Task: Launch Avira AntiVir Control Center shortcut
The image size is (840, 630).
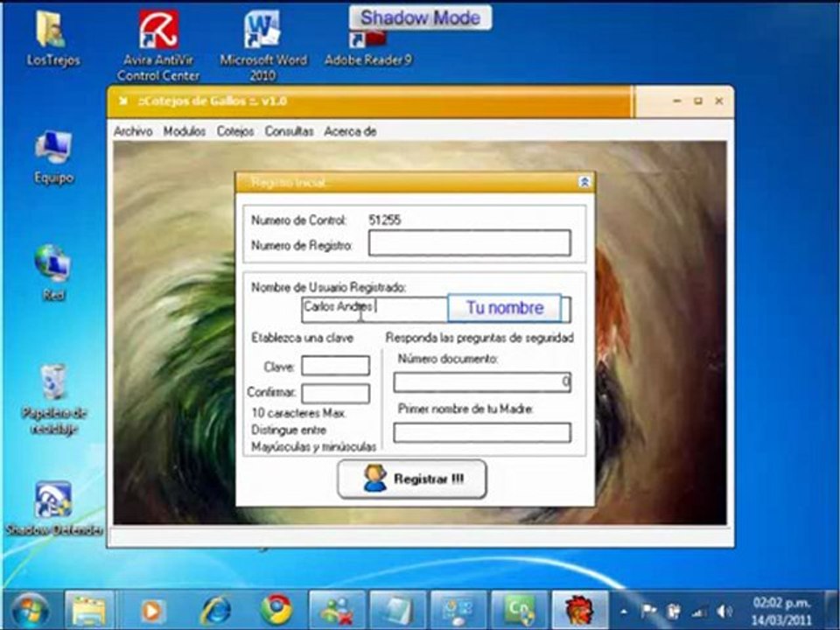Action: [x=158, y=45]
